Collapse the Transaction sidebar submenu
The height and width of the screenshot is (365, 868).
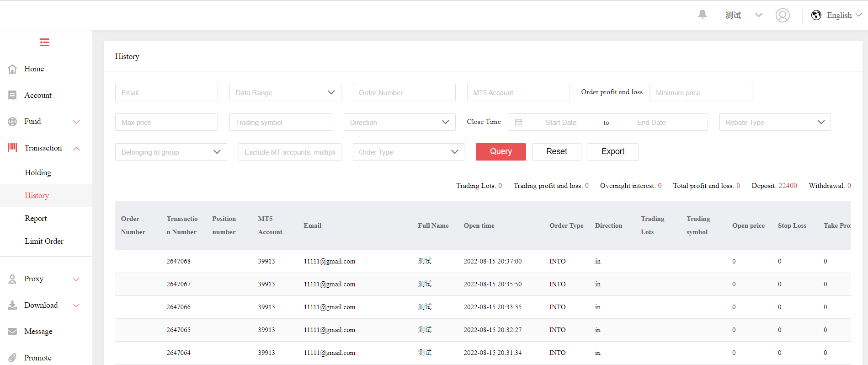pos(76,148)
